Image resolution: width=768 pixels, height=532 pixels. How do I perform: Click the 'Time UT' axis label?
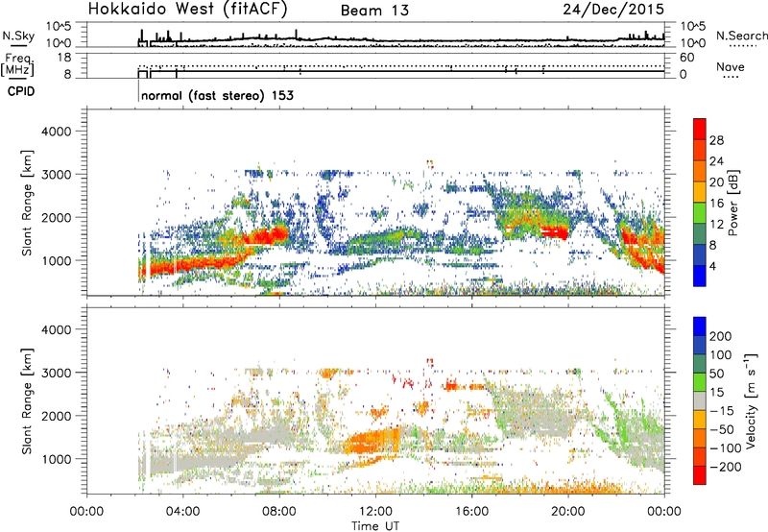pyautogui.click(x=375, y=526)
